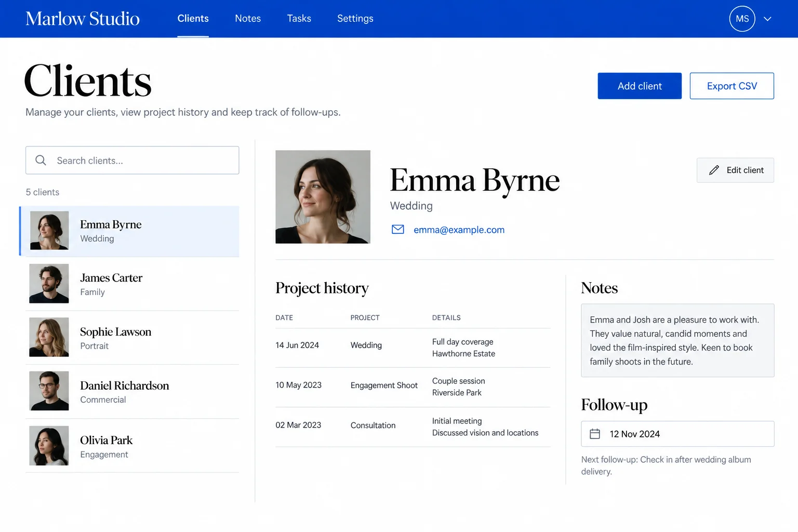Focus the Search clients input field
798x532 pixels.
(x=132, y=160)
